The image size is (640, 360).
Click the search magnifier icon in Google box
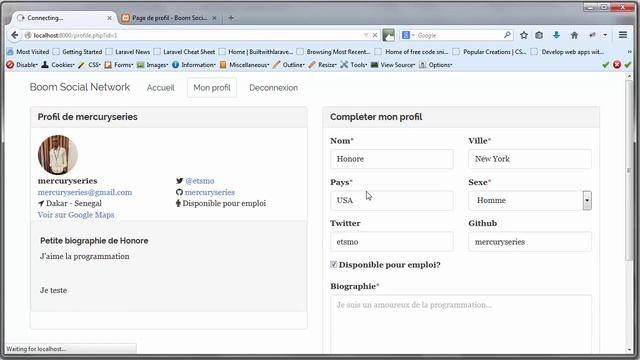(507, 35)
